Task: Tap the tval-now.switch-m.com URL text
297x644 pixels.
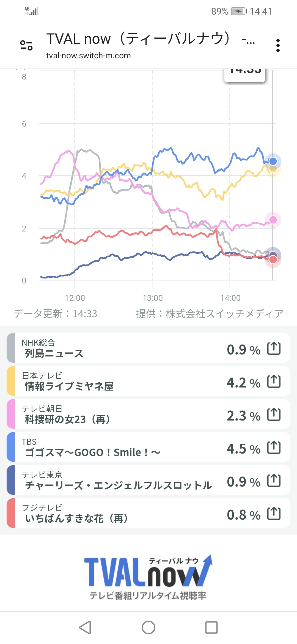Action: (x=88, y=56)
